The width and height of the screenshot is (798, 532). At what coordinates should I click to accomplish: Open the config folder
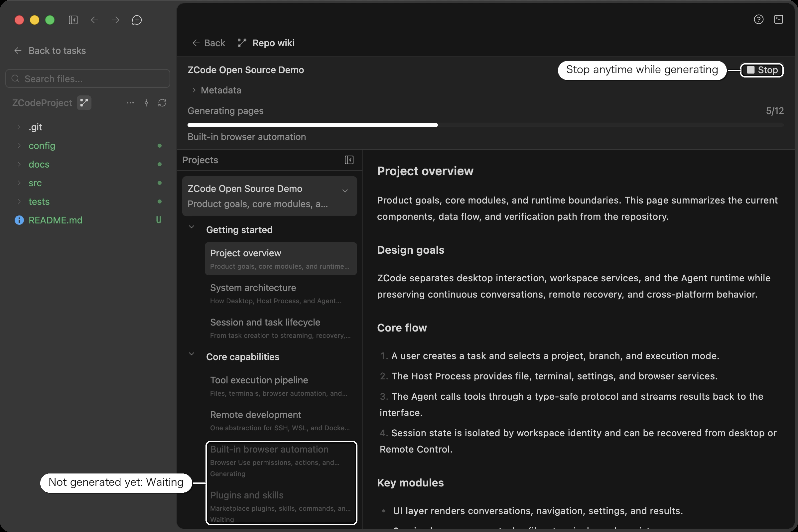coord(42,146)
